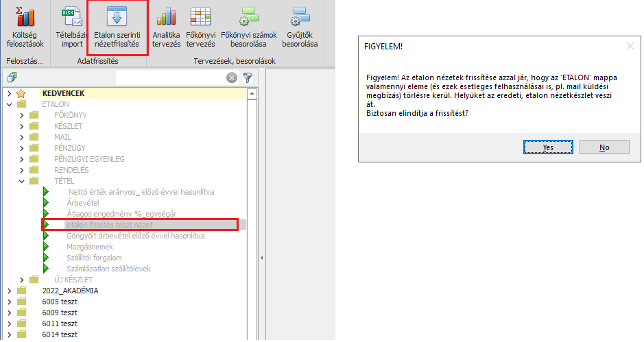This screenshot has width=644, height=342.
Task: Collapse the TÉTEL folder
Action: click(x=21, y=181)
